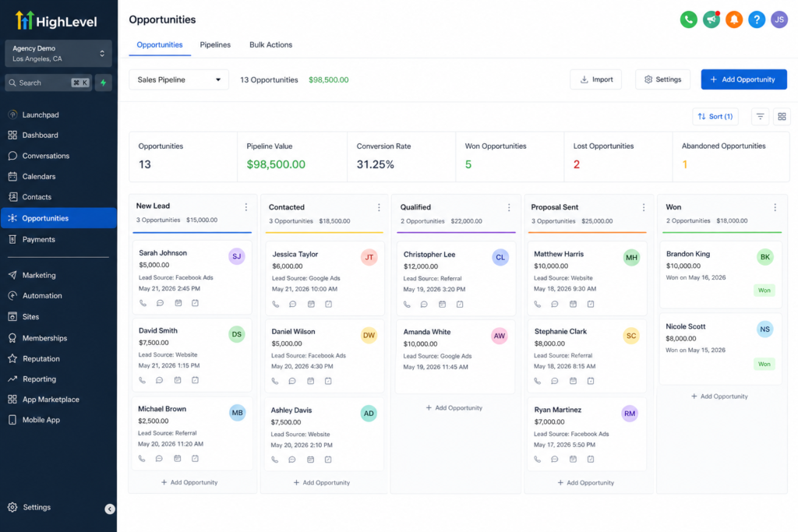798x532 pixels.
Task: Open the JS user profile avatar
Action: click(x=779, y=19)
